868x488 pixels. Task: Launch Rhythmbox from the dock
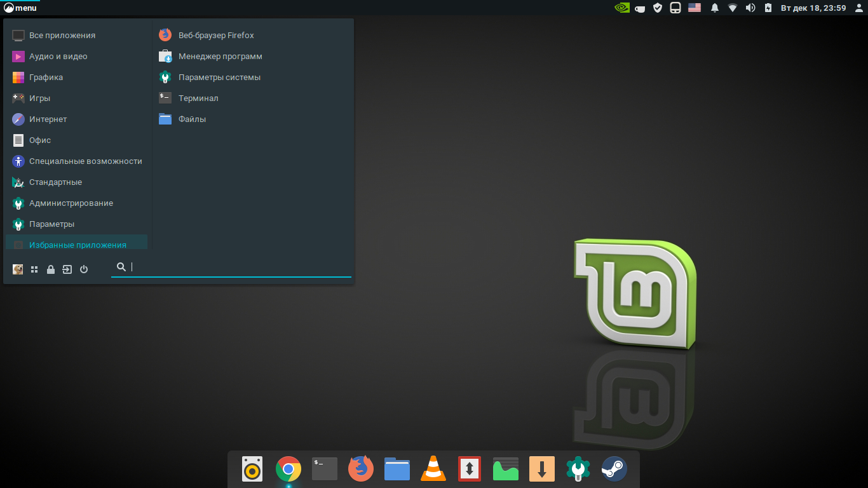point(252,470)
